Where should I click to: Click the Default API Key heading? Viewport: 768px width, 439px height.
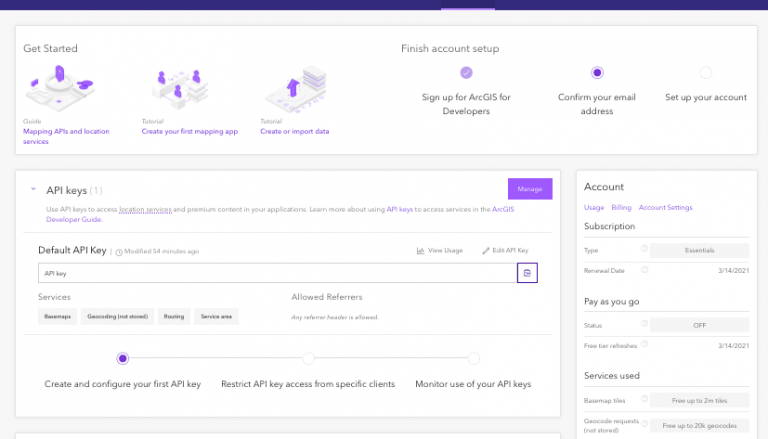pyautogui.click(x=72, y=250)
